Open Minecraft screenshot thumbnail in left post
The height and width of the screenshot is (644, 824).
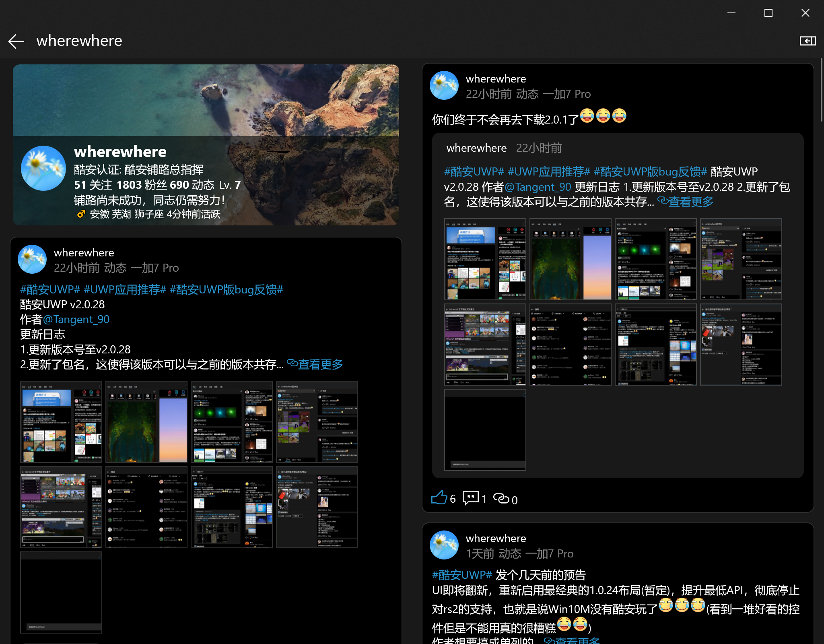pos(61,507)
